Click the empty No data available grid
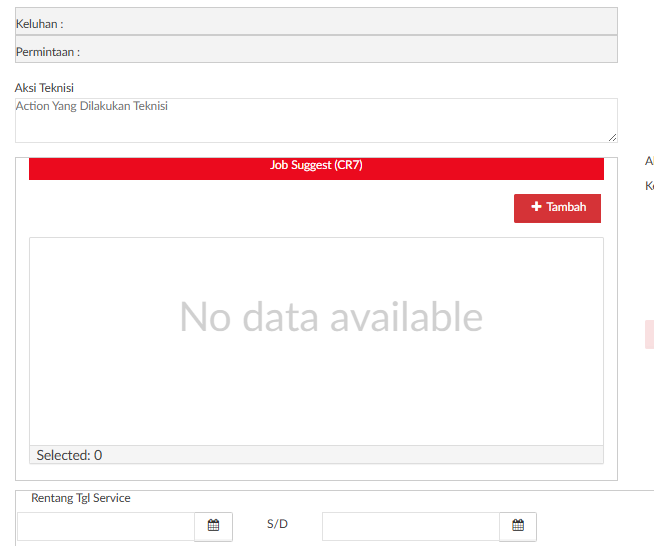This screenshot has width=654, height=546. 316,340
